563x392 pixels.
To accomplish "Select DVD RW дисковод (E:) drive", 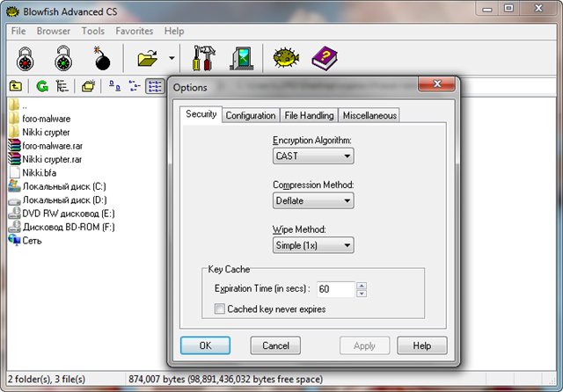I will point(62,214).
